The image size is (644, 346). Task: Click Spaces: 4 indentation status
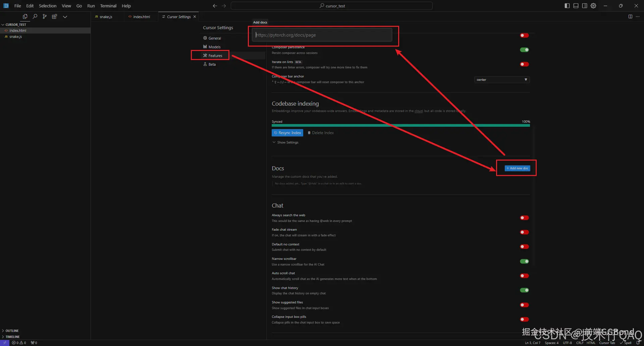(552, 343)
